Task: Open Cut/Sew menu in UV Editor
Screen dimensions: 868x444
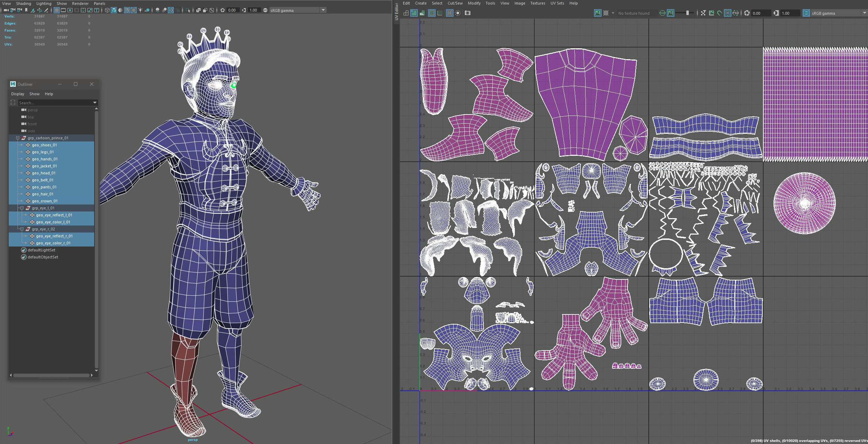Action: pyautogui.click(x=455, y=3)
